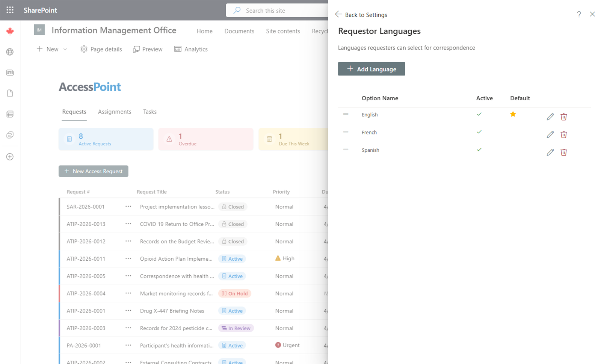Open the Site contents menu item
This screenshot has height=364, width=601.
pyautogui.click(x=283, y=31)
